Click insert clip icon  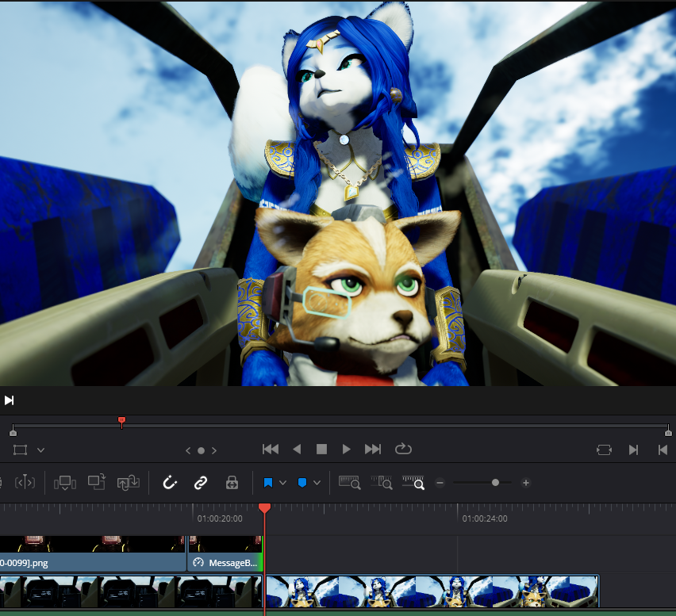(65, 483)
